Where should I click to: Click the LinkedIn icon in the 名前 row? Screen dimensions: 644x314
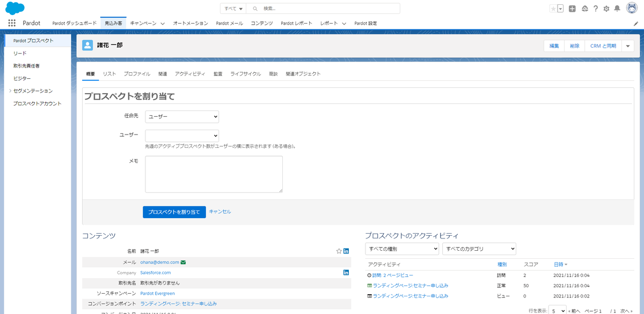[x=346, y=251]
